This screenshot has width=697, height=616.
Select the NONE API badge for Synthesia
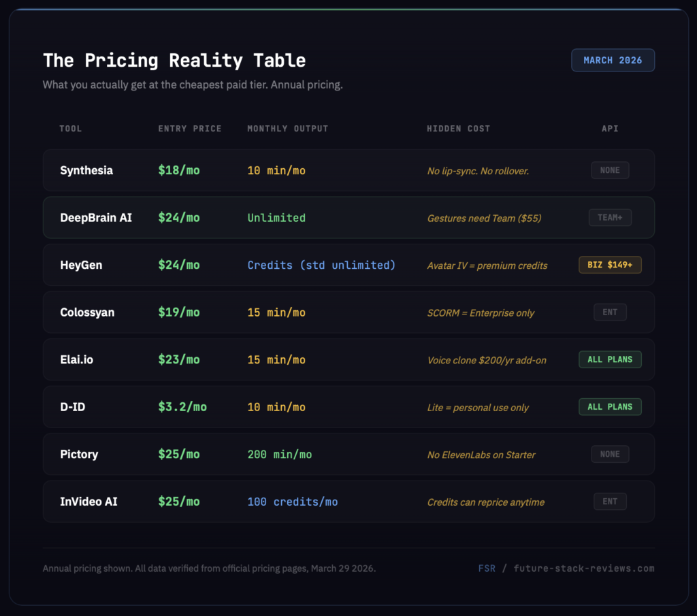pos(610,170)
